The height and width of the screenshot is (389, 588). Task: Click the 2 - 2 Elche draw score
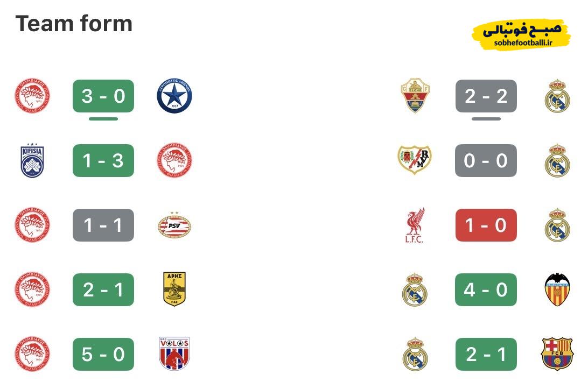click(x=486, y=96)
